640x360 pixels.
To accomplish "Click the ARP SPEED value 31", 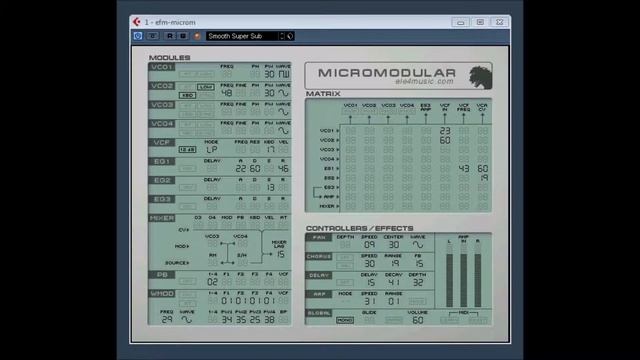I will [369, 301].
